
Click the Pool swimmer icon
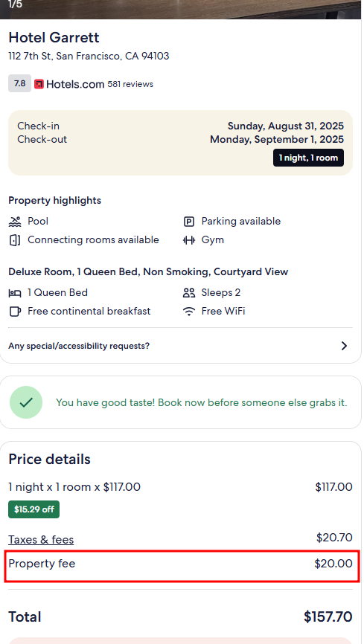(15, 222)
